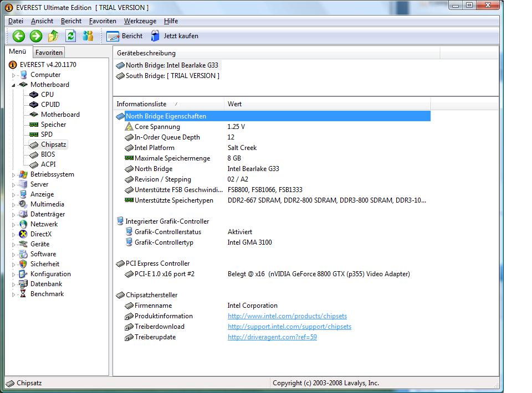532x393 pixels.
Task: Click the Gerätebeschreibung column header
Action: (277, 53)
